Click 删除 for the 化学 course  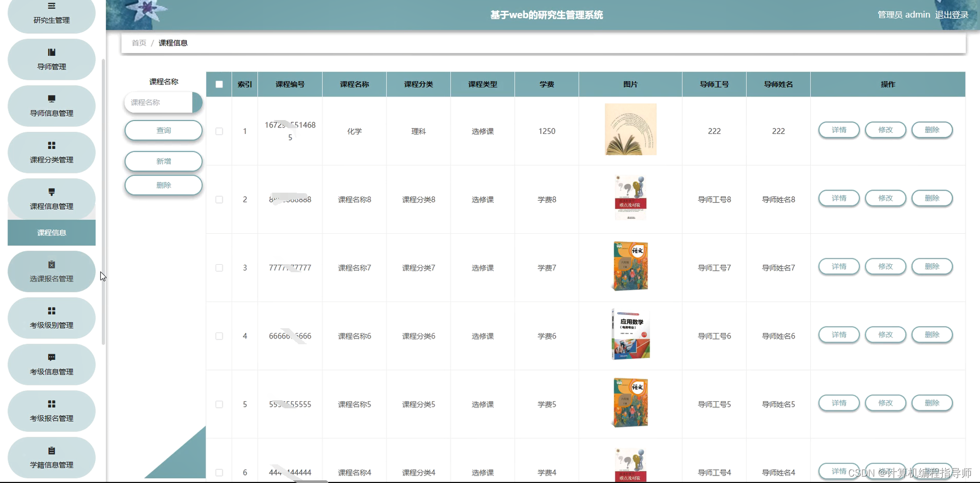click(x=932, y=130)
